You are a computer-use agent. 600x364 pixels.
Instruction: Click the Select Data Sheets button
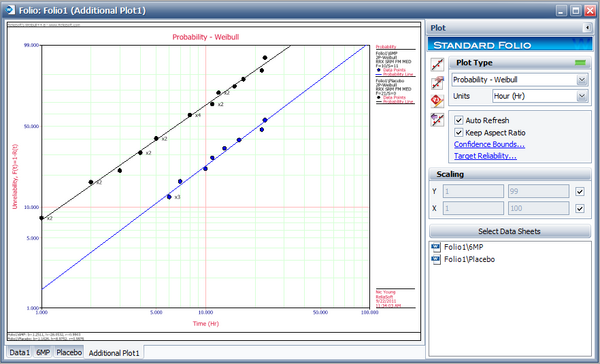tap(510, 231)
